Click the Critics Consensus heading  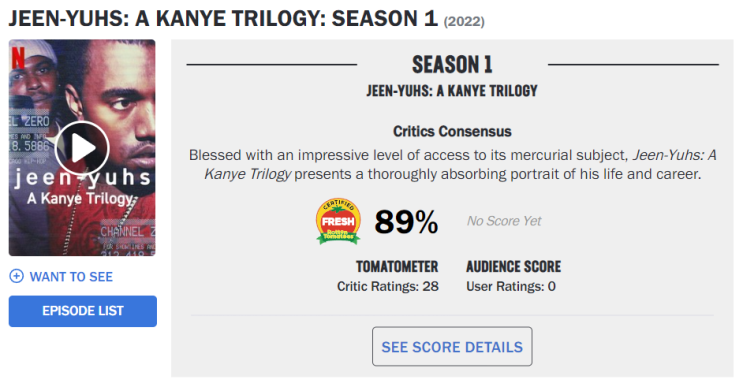(452, 131)
